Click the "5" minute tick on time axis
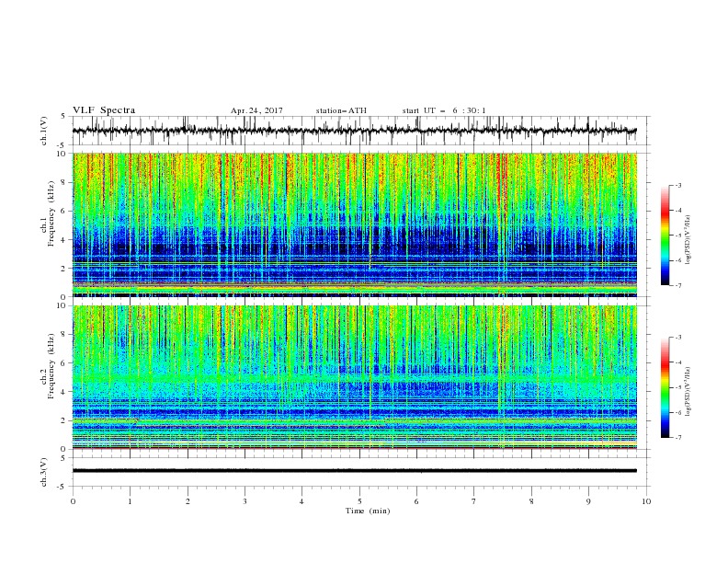 click(x=359, y=501)
